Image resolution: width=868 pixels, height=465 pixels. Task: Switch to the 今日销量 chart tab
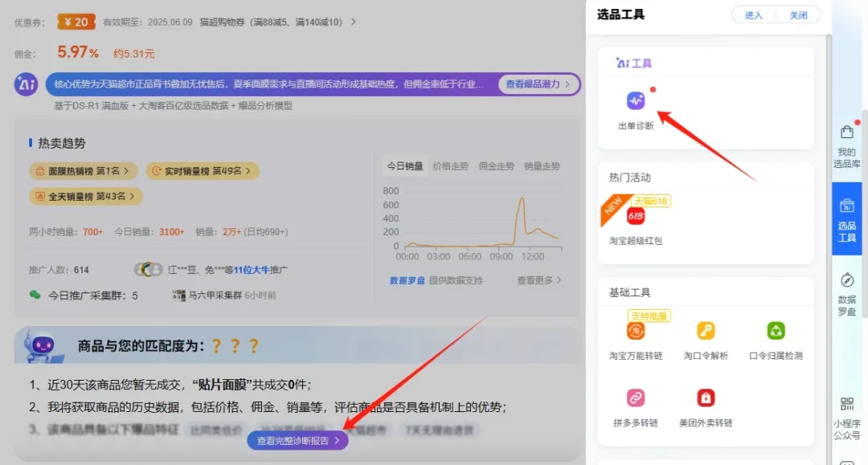(x=404, y=166)
